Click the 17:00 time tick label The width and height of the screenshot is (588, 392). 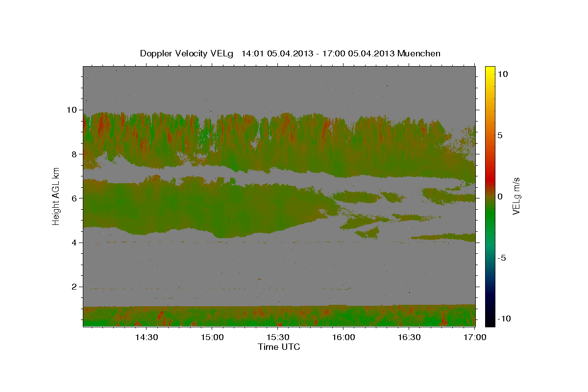point(475,338)
